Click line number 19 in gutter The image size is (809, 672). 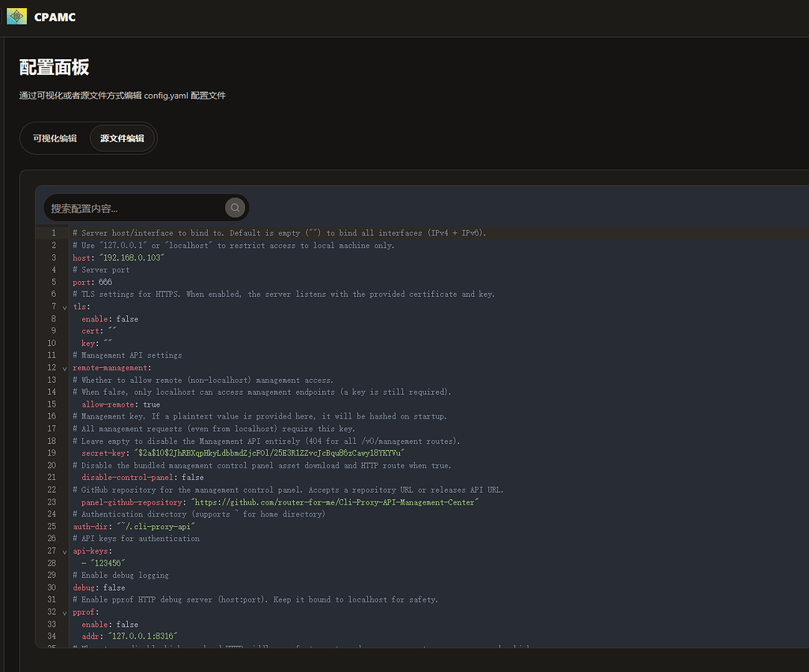pyautogui.click(x=51, y=452)
